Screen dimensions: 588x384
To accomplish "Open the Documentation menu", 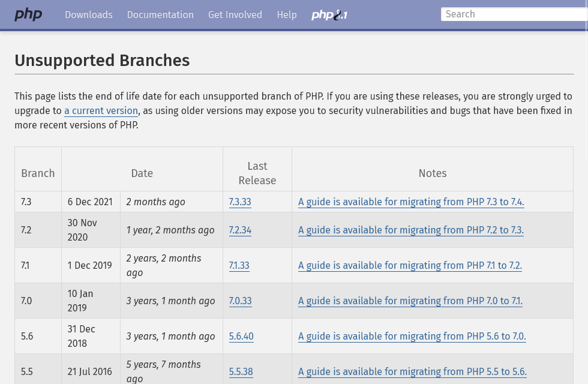I will [160, 14].
